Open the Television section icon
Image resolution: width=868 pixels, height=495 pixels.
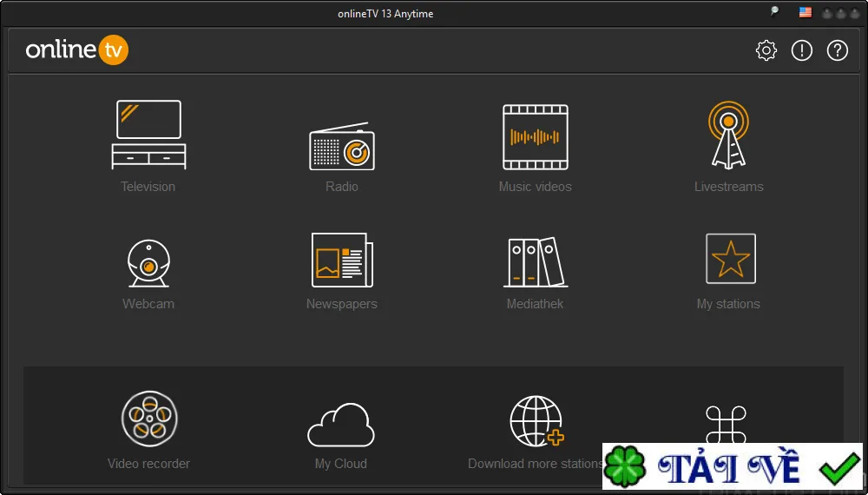(148, 135)
